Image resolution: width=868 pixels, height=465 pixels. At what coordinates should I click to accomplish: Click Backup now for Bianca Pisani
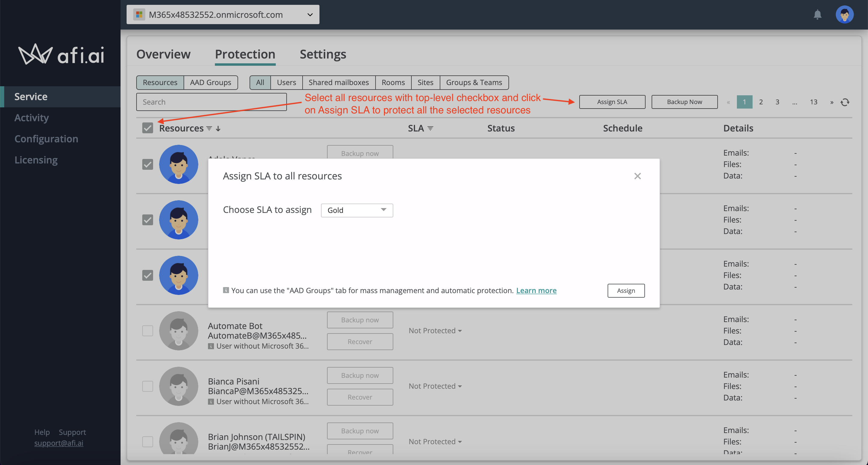[x=360, y=376]
